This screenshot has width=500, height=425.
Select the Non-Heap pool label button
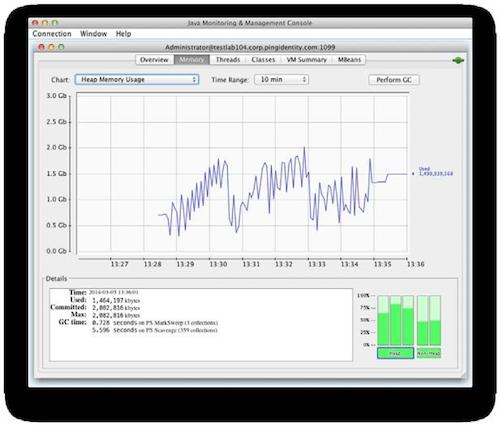pyautogui.click(x=429, y=353)
